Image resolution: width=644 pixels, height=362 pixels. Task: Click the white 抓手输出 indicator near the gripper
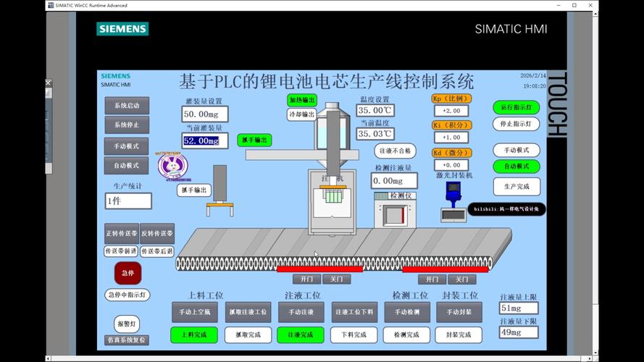194,190
